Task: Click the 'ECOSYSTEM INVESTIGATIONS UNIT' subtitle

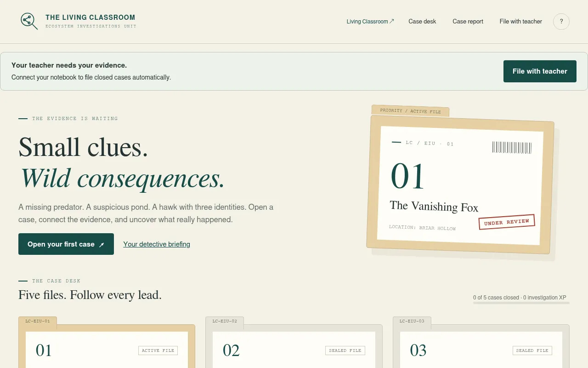Action: (91, 26)
